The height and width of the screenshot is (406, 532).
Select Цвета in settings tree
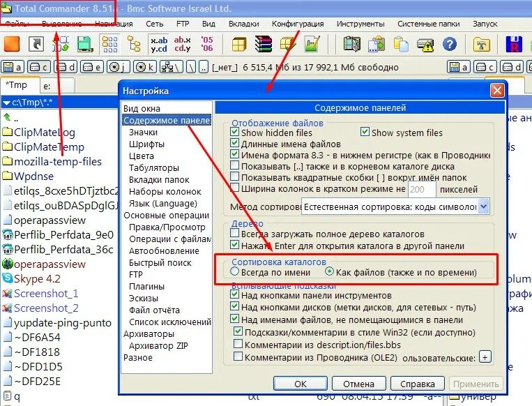pos(141,156)
